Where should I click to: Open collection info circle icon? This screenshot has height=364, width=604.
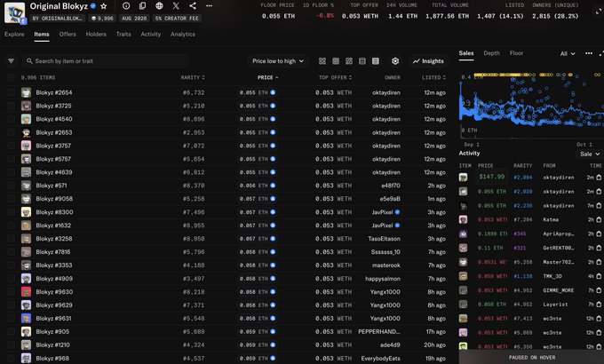[126, 6]
